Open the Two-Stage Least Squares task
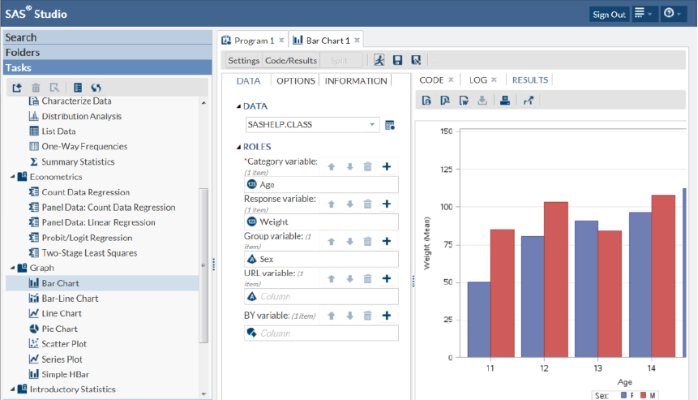This screenshot has height=400, width=698. click(89, 253)
